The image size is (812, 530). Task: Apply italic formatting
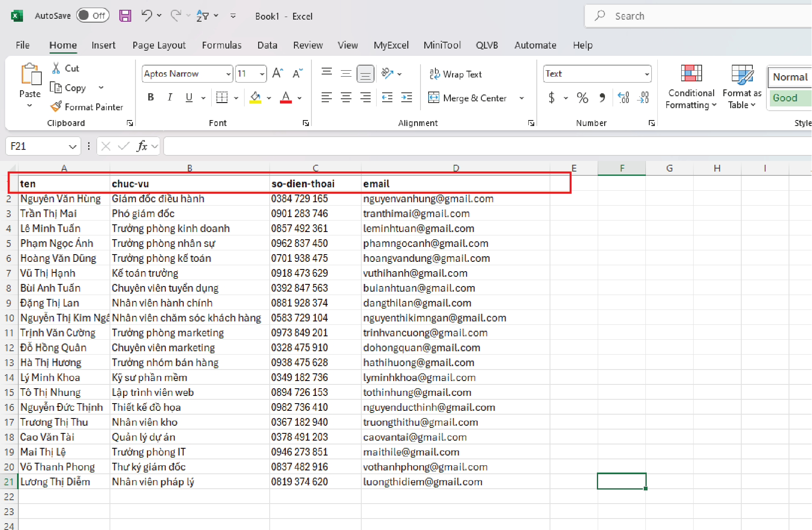(170, 97)
